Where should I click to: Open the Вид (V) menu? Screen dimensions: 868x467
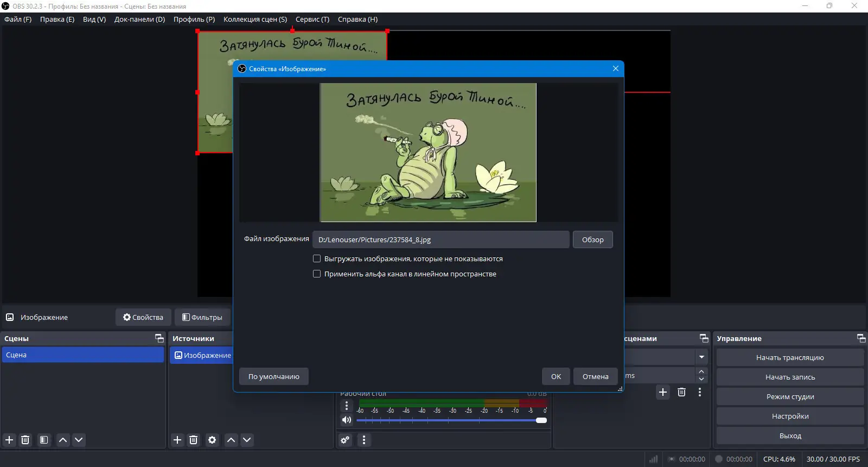(x=94, y=19)
